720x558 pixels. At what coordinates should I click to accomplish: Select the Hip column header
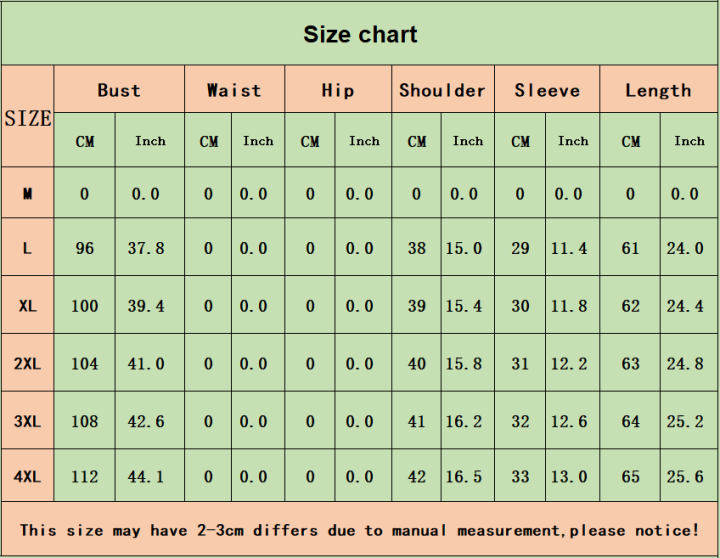(338, 90)
